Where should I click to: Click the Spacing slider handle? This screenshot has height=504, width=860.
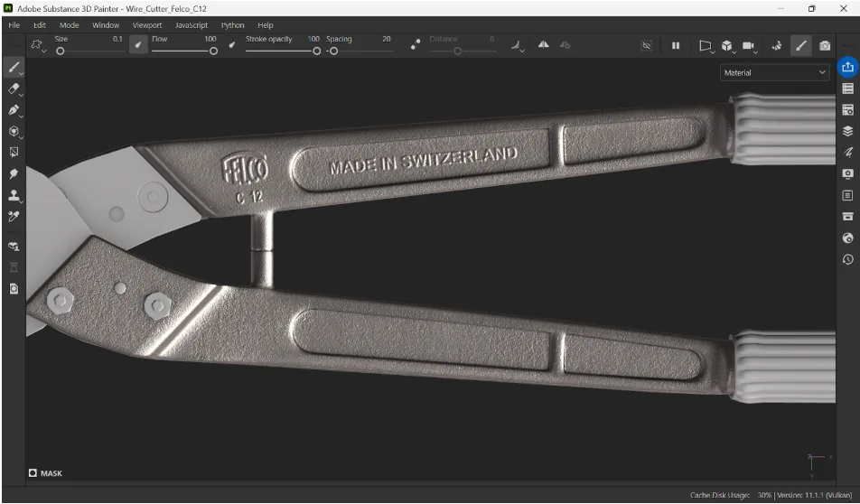(333, 51)
